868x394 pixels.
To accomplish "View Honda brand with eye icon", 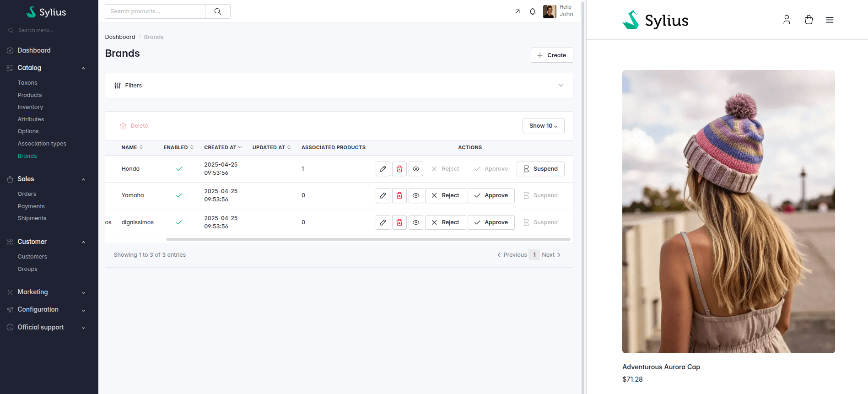I will coord(415,169).
